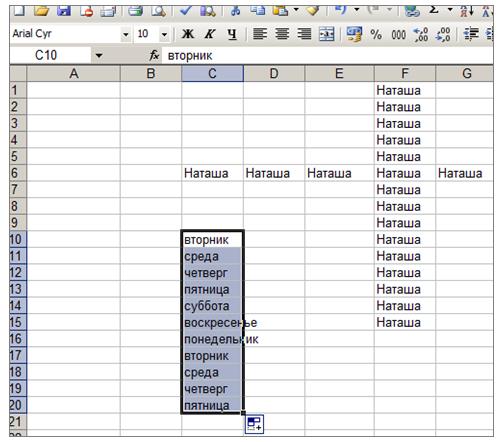Image resolution: width=503 pixels, height=442 pixels.
Task: Toggle underline Ч formatting
Action: click(x=232, y=34)
